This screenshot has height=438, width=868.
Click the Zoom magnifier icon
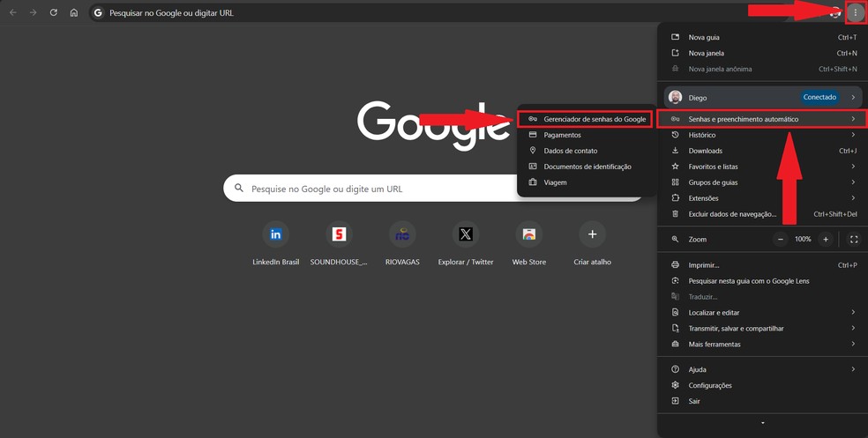coord(675,240)
